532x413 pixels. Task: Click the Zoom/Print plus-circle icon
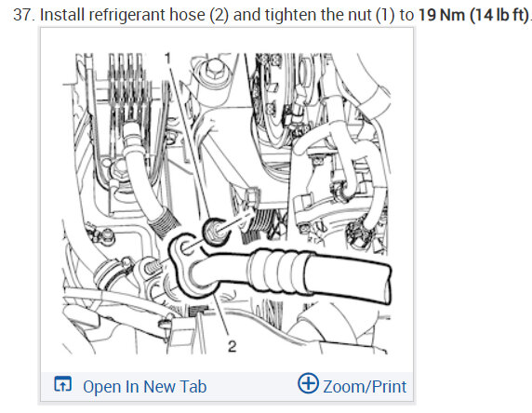(308, 383)
